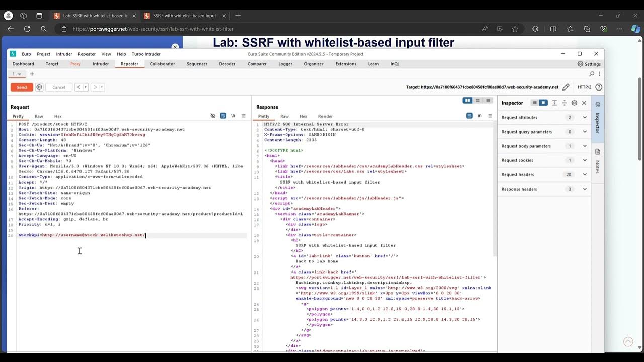Image resolution: width=644 pixels, height=362 pixels.
Task: Click Inspector collapse-all sections icon
Action: (x=565, y=103)
